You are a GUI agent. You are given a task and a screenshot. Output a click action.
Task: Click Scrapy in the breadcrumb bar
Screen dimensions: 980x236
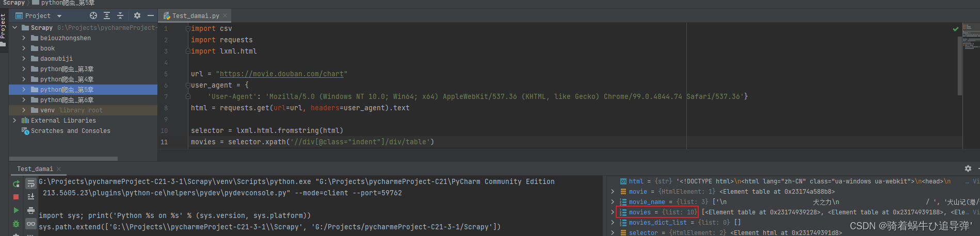click(x=14, y=3)
